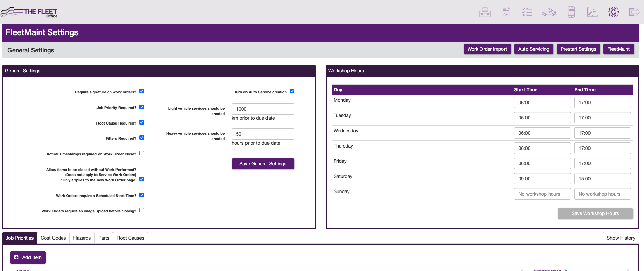
Task: Toggle Allow items closed without Work Performed
Action: click(142, 179)
